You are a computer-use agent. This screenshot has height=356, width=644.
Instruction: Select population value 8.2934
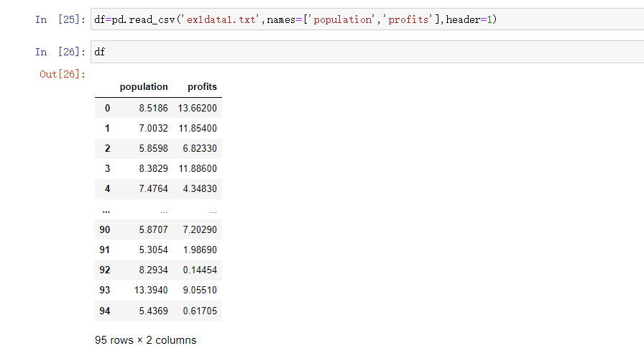(153, 270)
